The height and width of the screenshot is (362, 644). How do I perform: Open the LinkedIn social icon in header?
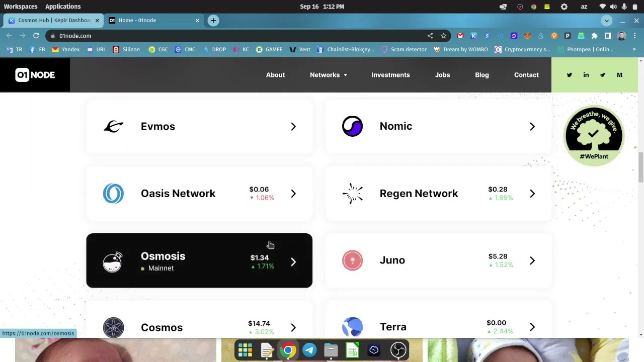[586, 75]
